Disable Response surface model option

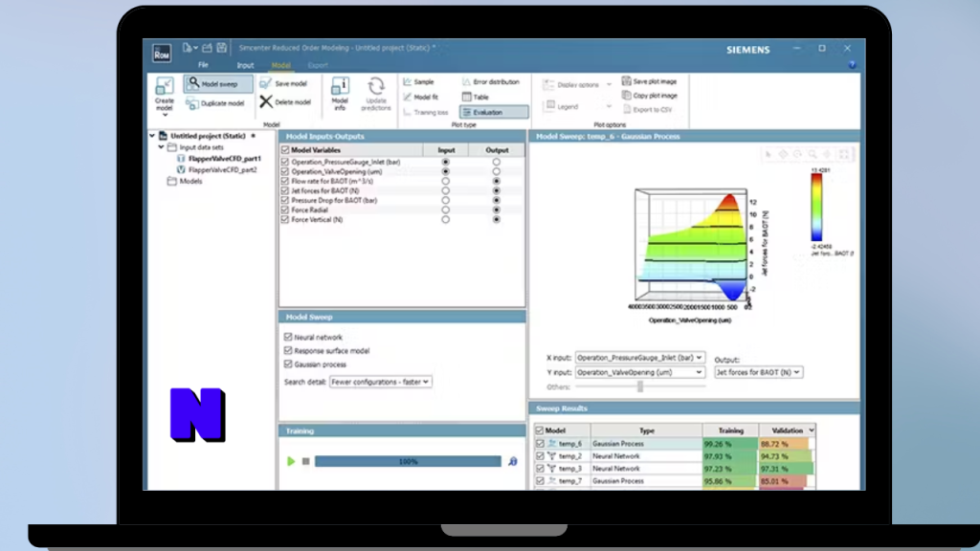tap(288, 350)
